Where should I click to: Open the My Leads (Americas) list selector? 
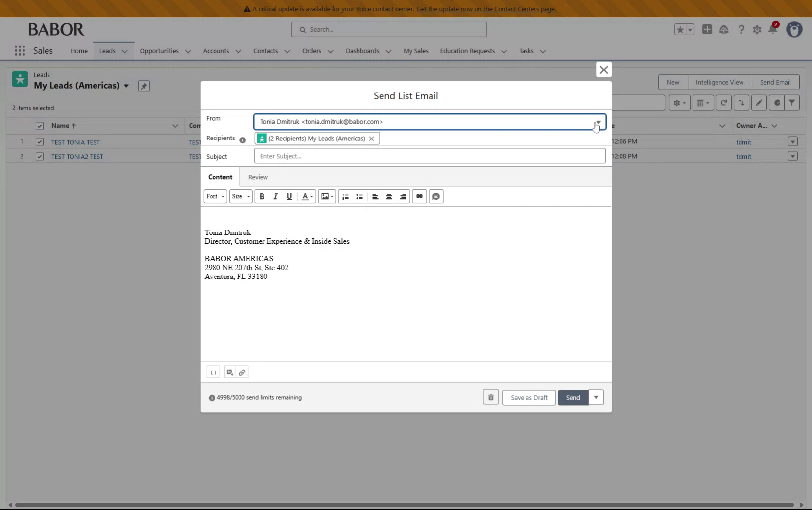point(127,86)
